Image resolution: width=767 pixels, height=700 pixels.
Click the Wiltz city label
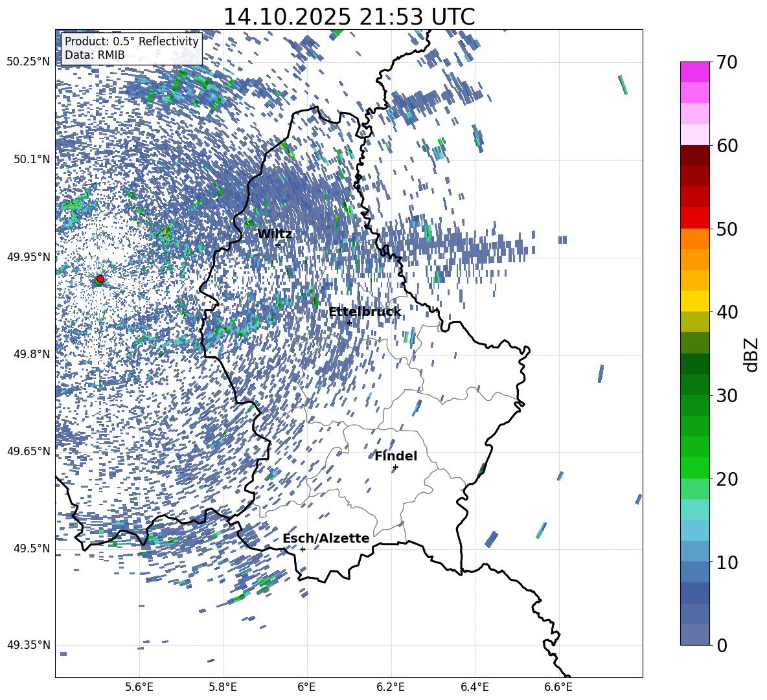[x=275, y=234]
